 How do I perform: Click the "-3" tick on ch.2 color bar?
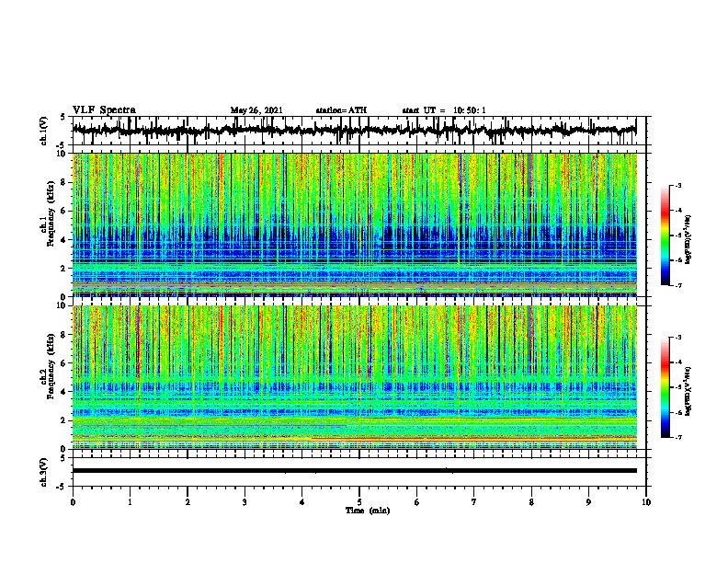point(678,338)
